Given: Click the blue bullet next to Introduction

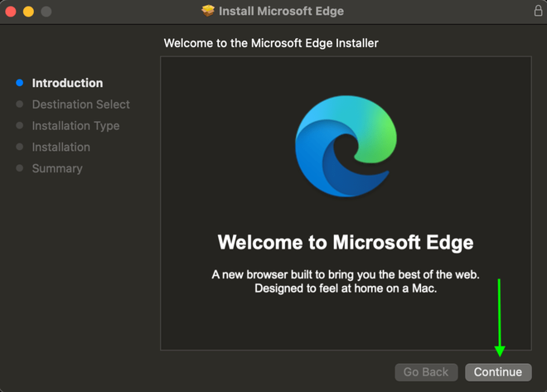Looking at the screenshot, I should tap(20, 83).
